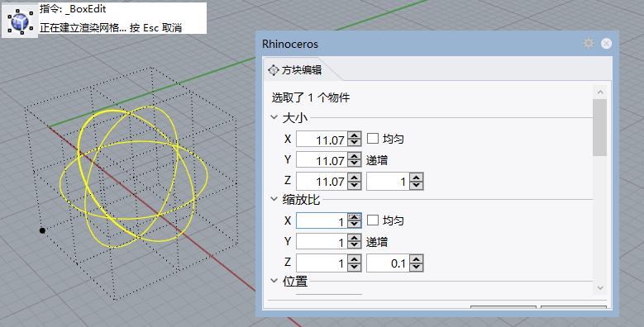Enable 均匀 checkbox under 缩放比
Viewport: 644px width, 327px height.
point(373,220)
